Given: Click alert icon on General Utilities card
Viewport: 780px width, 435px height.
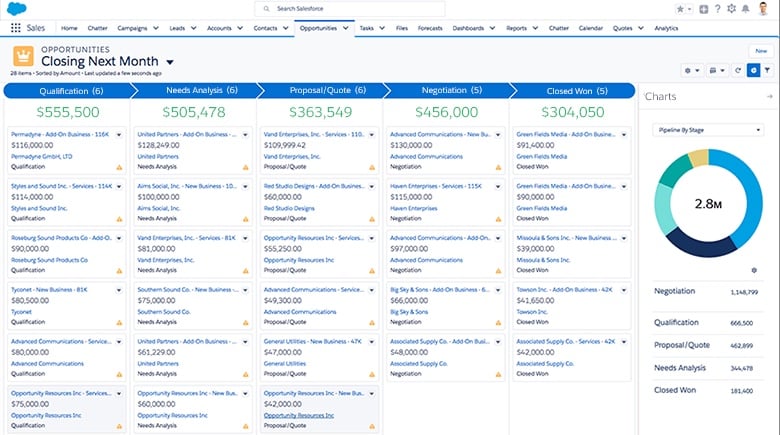Looking at the screenshot, I should (372, 375).
